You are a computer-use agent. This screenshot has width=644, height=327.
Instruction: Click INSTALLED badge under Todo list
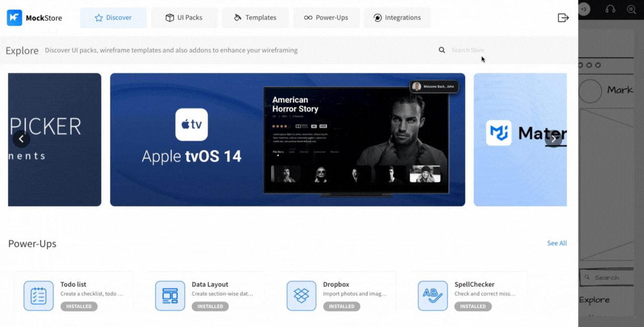79,306
